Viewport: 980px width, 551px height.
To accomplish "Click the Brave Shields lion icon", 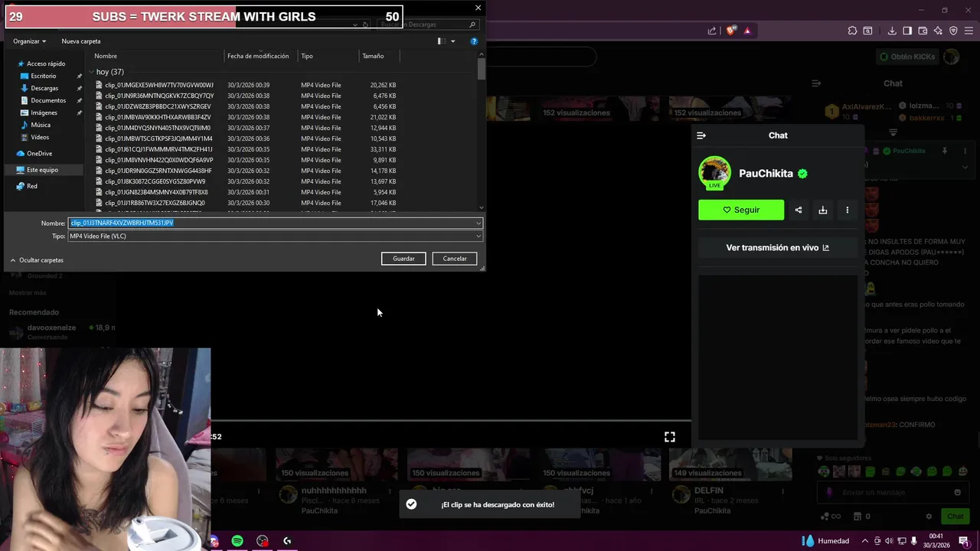I will [731, 31].
